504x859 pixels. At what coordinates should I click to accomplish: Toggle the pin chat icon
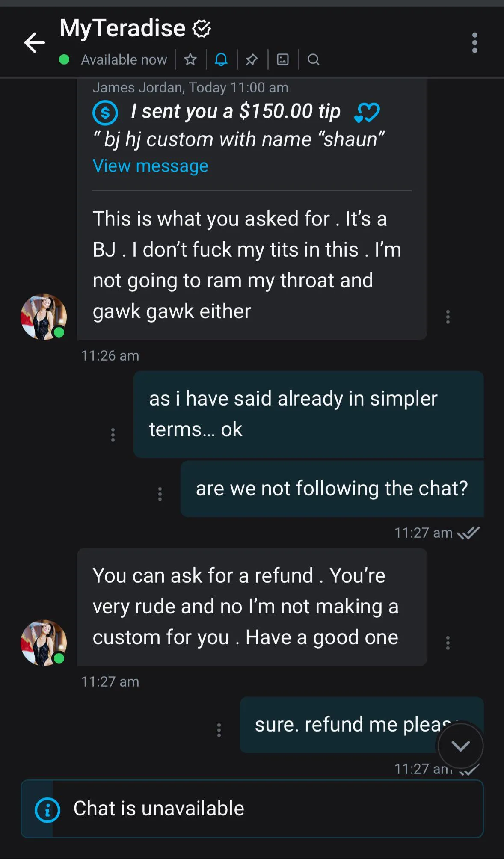(x=252, y=59)
